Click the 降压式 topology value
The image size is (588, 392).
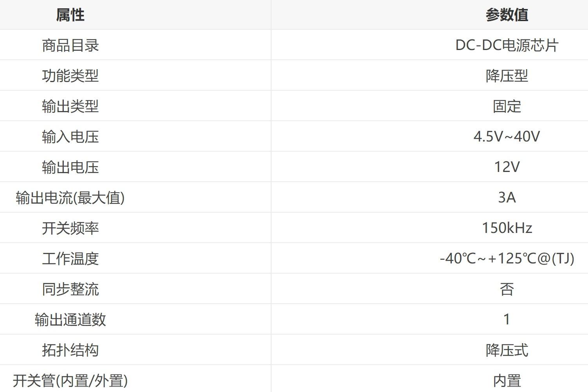tap(507, 350)
